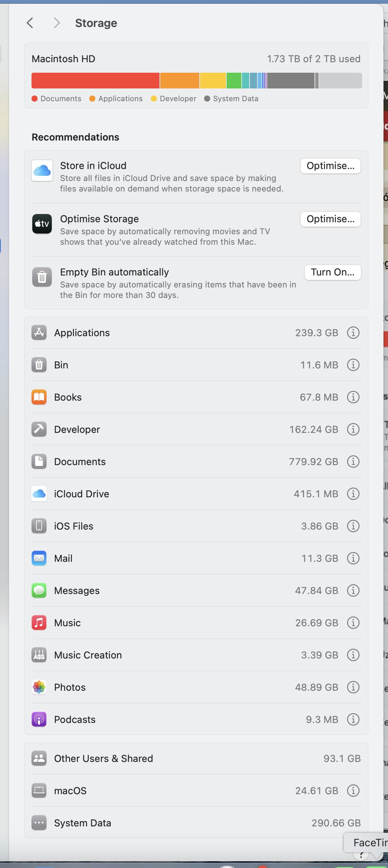Screen dimensions: 388x868
Task: View Mail storage details info
Action: [353, 558]
